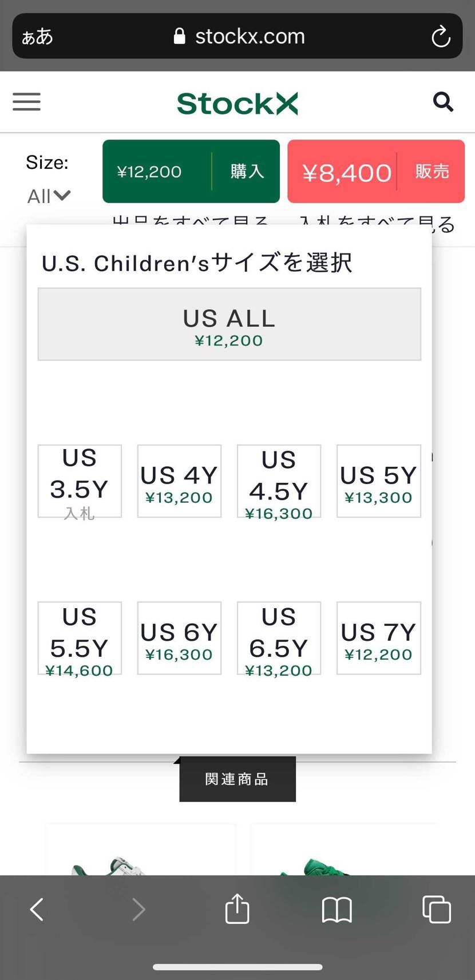Expand the Size All dropdown
Viewport: 475px width, 980px height.
(49, 196)
